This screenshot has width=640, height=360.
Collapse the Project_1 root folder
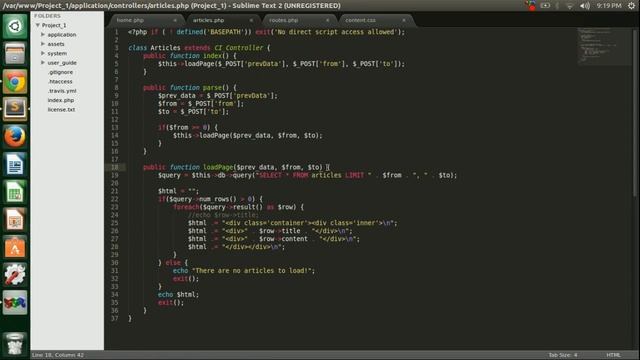pyautogui.click(x=38, y=25)
